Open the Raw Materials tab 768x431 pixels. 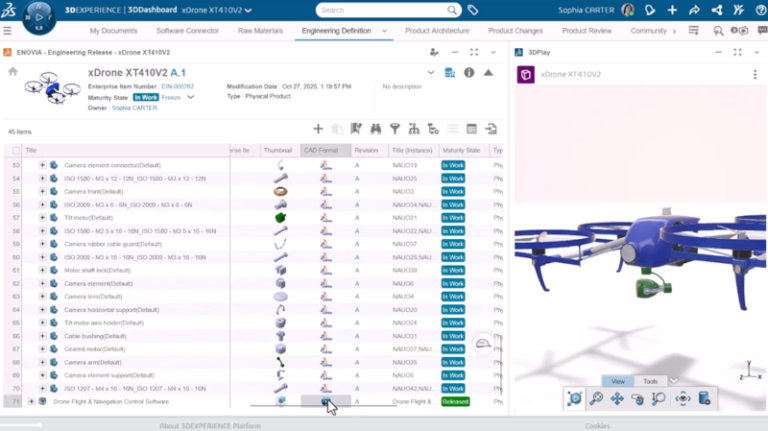pos(261,31)
